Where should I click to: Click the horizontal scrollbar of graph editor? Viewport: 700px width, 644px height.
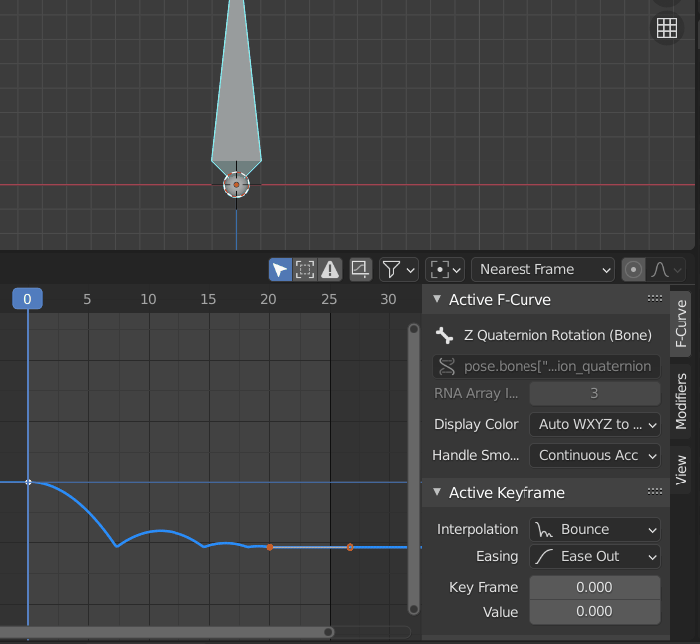coord(166,632)
